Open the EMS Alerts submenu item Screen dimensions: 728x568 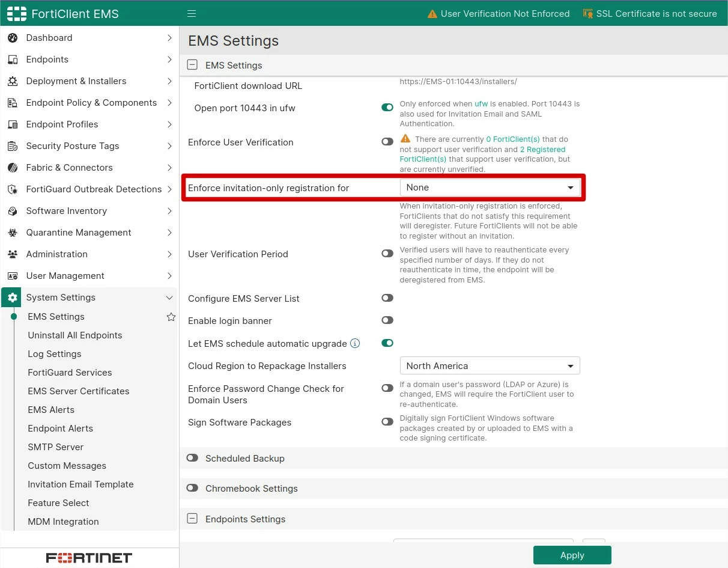click(x=51, y=410)
